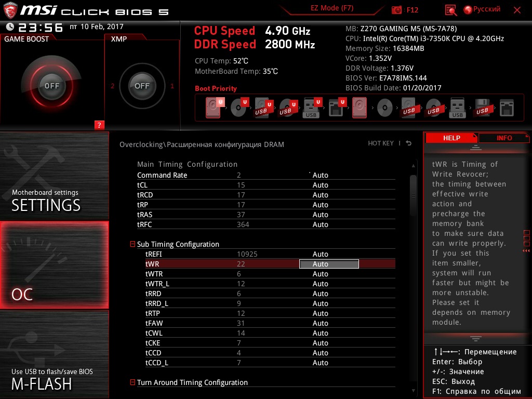The height and width of the screenshot is (399, 532).
Task: Select the tCWL timing row
Action: point(270,333)
